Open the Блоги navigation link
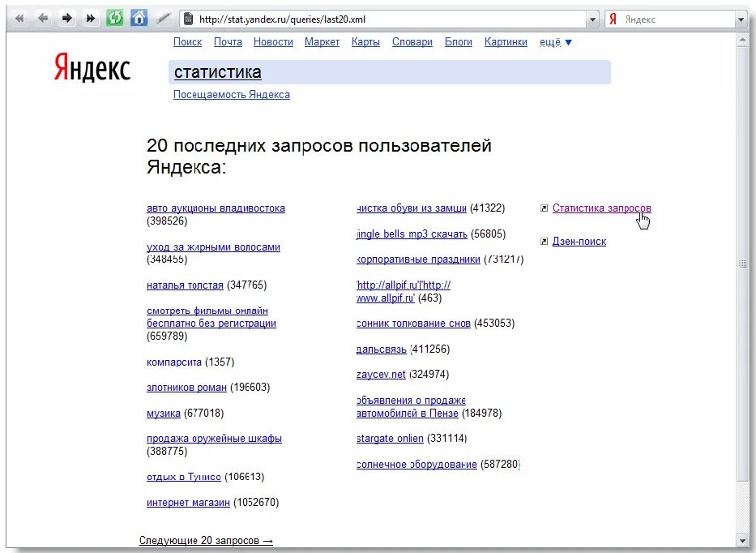The width and height of the screenshot is (756, 553). 459,42
